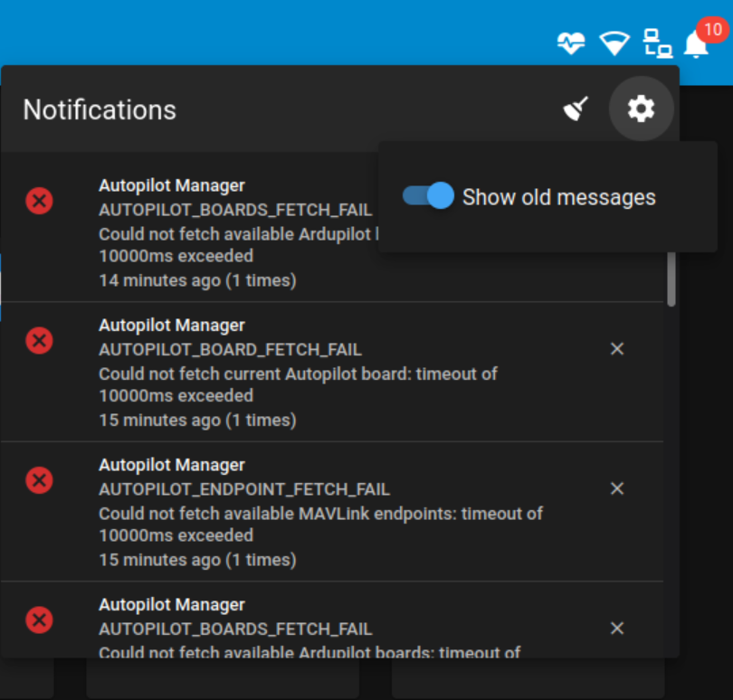This screenshot has width=733, height=700.
Task: Dismiss the AUTOPILOT_ENDPOINT_FETCH_FAIL notification
Action: tap(617, 488)
